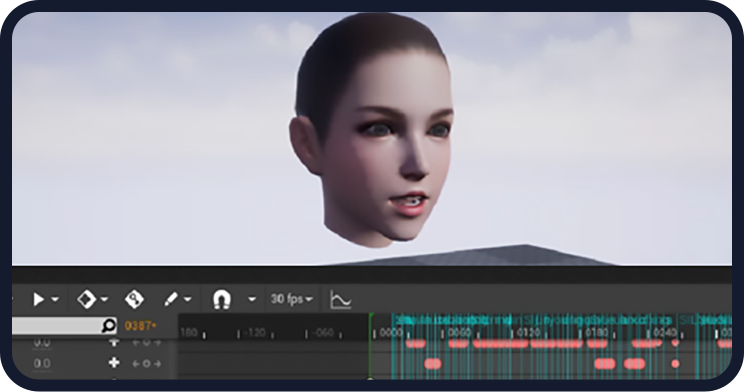Image resolution: width=744 pixels, height=392 pixels.
Task: Jump to next key in lower track
Action: coord(157,364)
